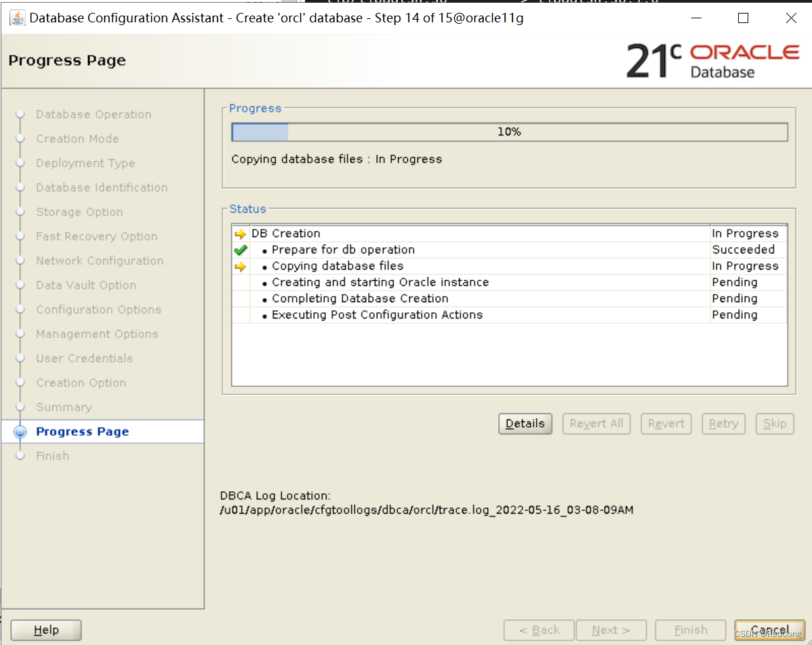
Task: Click the Revert All button
Action: (x=596, y=423)
